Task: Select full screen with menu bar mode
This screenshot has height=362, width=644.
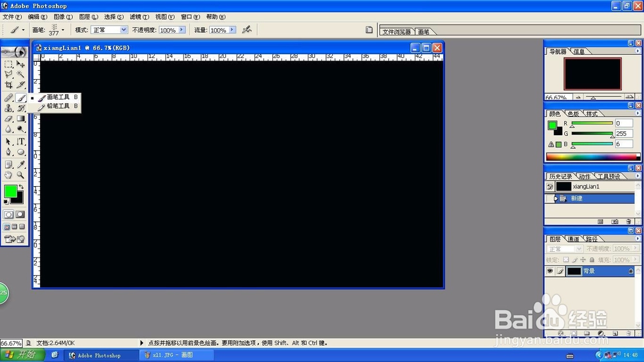Action: [x=14, y=227]
